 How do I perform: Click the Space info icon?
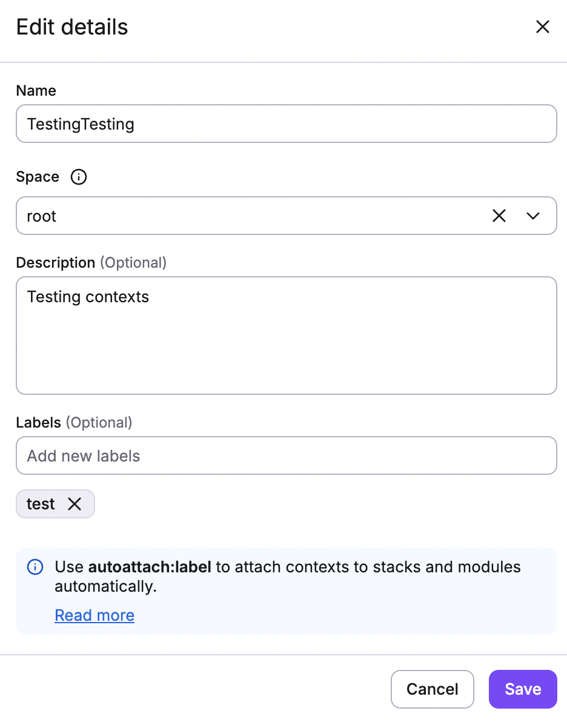[78, 177]
